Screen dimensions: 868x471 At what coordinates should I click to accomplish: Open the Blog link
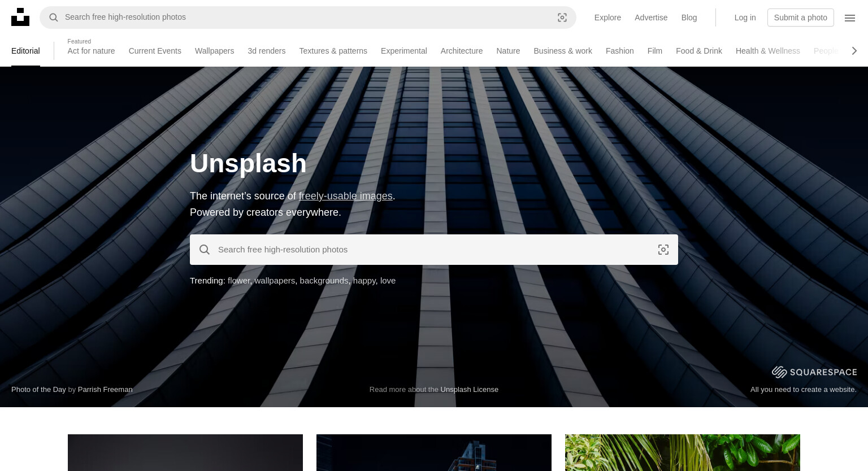(689, 18)
